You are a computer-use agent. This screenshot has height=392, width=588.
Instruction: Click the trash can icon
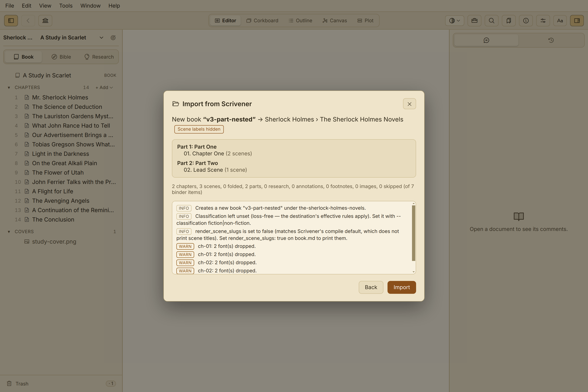point(9,383)
